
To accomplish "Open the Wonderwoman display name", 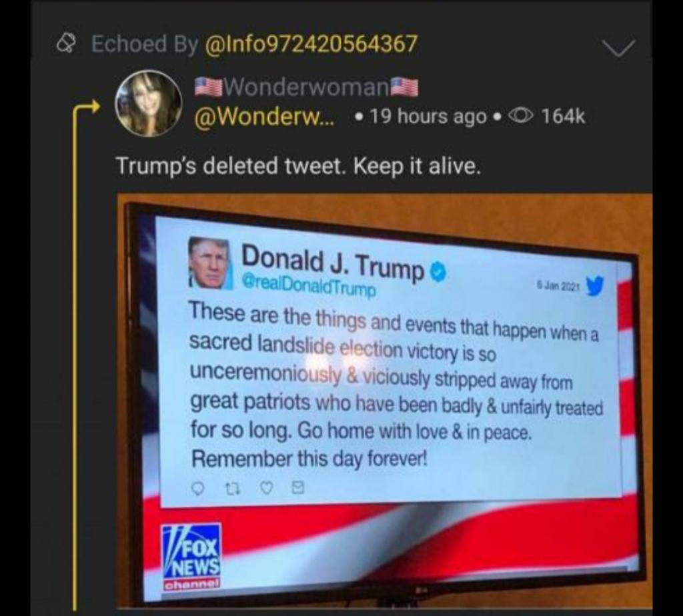I will coord(306,86).
